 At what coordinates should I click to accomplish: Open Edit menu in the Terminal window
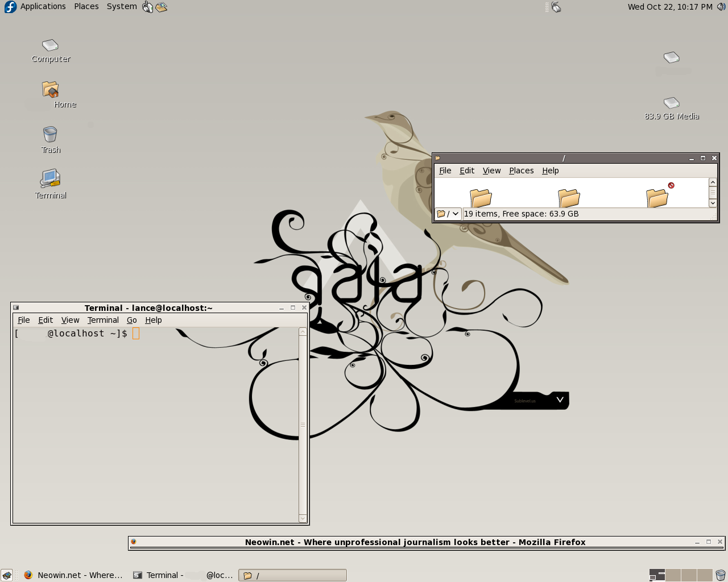click(45, 320)
